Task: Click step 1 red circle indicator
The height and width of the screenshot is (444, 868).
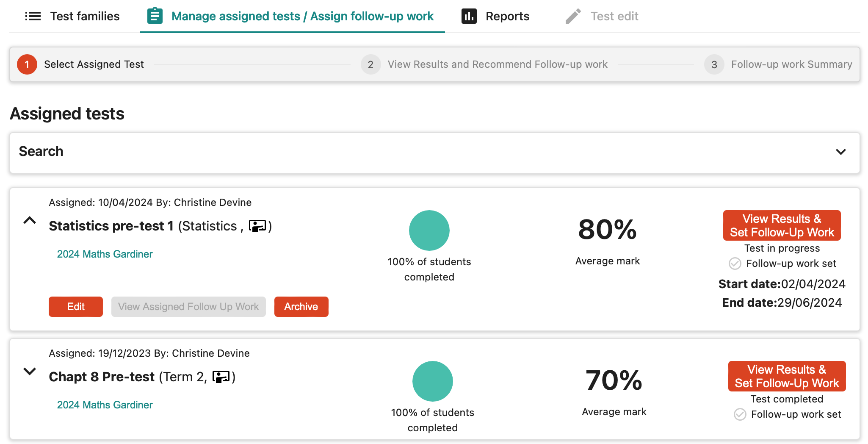Action: (27, 64)
